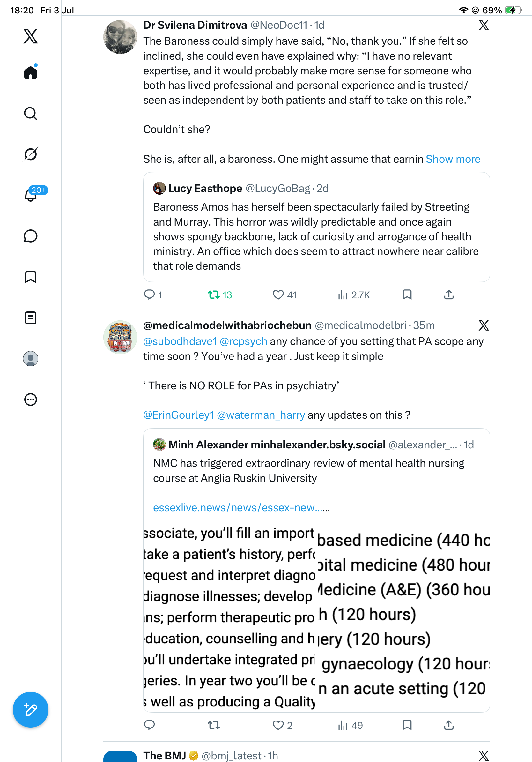This screenshot has height=762, width=532.
Task: Tap the compose new post button
Action: [31, 710]
